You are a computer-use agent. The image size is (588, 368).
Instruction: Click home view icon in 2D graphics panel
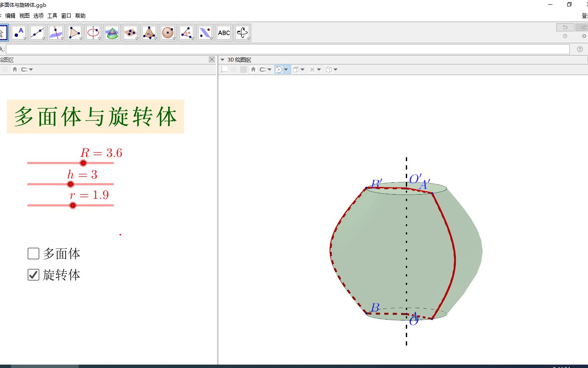(15, 70)
